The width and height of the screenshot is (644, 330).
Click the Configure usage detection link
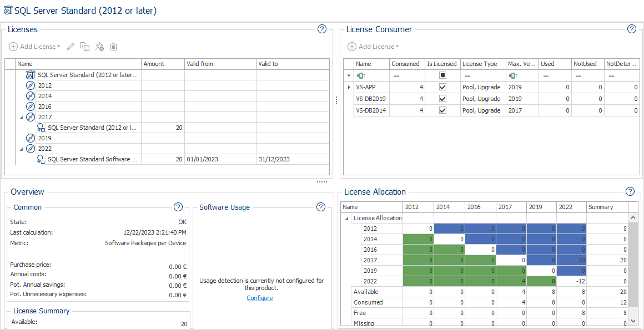point(260,298)
